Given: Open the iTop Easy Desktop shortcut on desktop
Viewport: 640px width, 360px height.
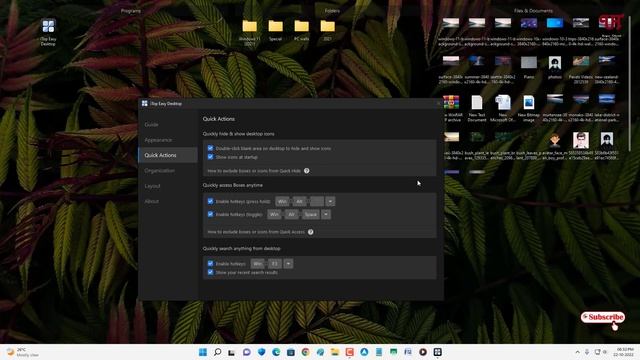Looking at the screenshot, I should click(x=48, y=31).
